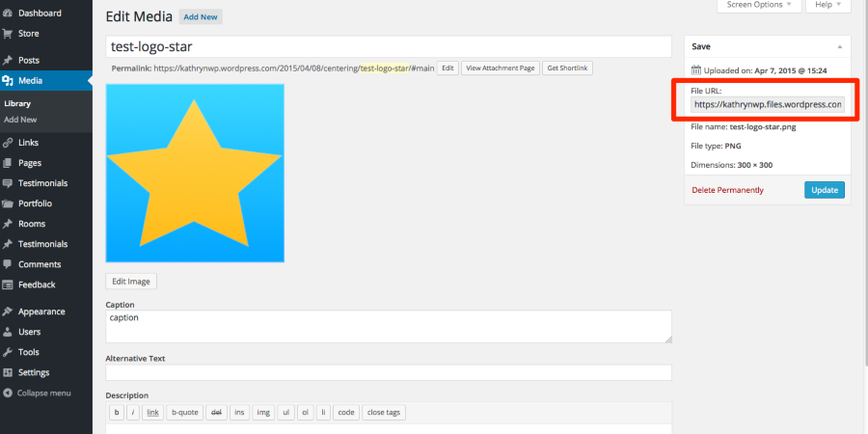Screen dimensions: 868x434
Task: Click the Pages document icon
Action: 7,163
